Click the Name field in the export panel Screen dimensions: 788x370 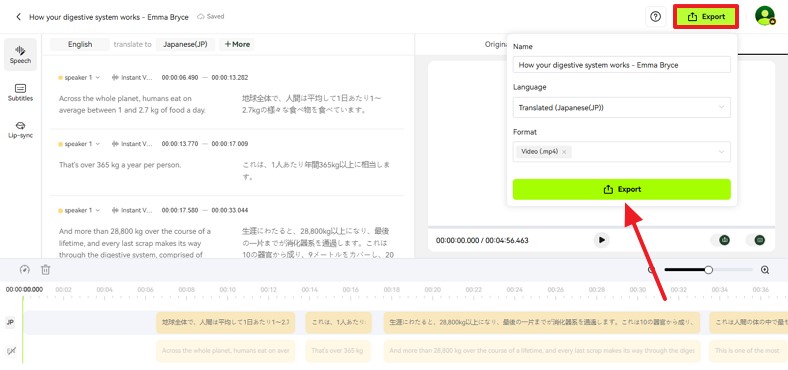click(622, 65)
